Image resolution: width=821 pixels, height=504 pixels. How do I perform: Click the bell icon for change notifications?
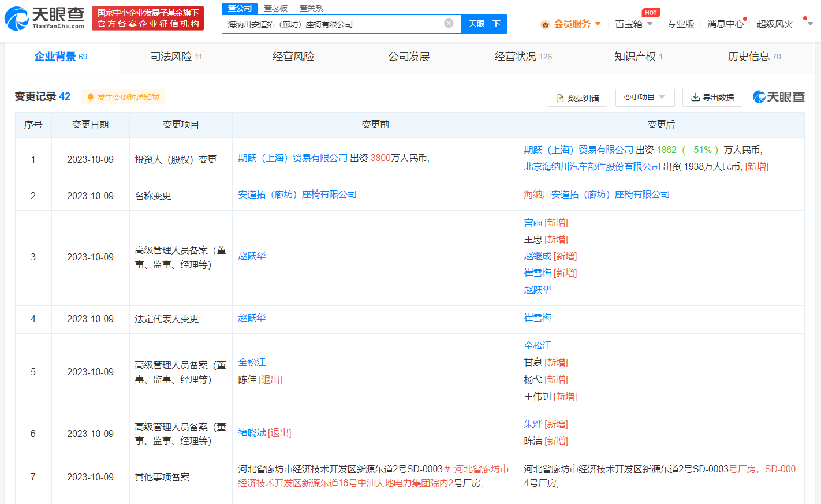click(x=90, y=97)
